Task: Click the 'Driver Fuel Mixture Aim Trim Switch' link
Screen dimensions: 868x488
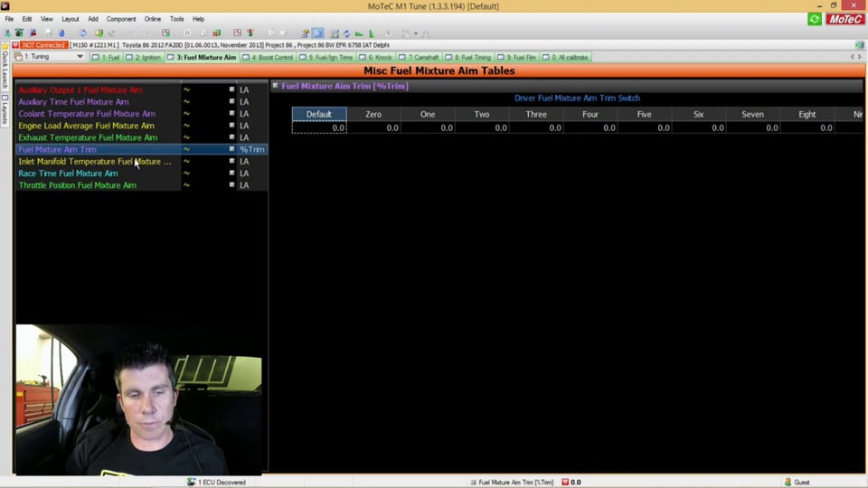Action: [x=577, y=98]
